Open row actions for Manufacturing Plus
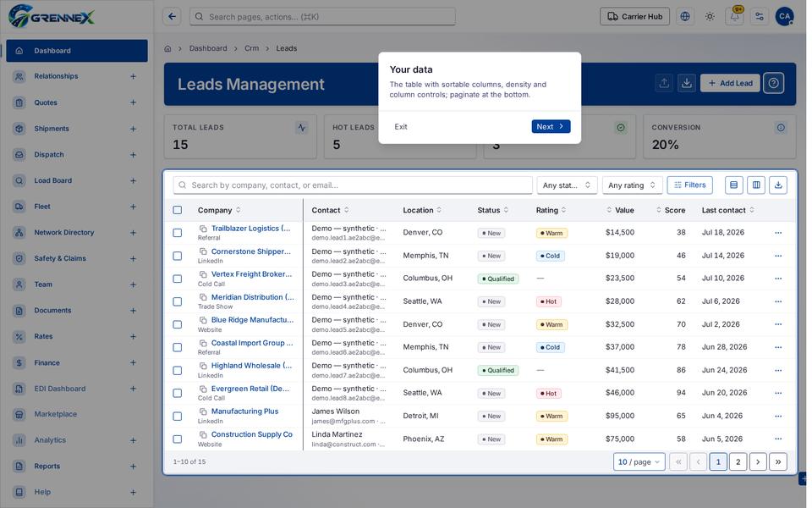812x508 pixels. click(778, 417)
